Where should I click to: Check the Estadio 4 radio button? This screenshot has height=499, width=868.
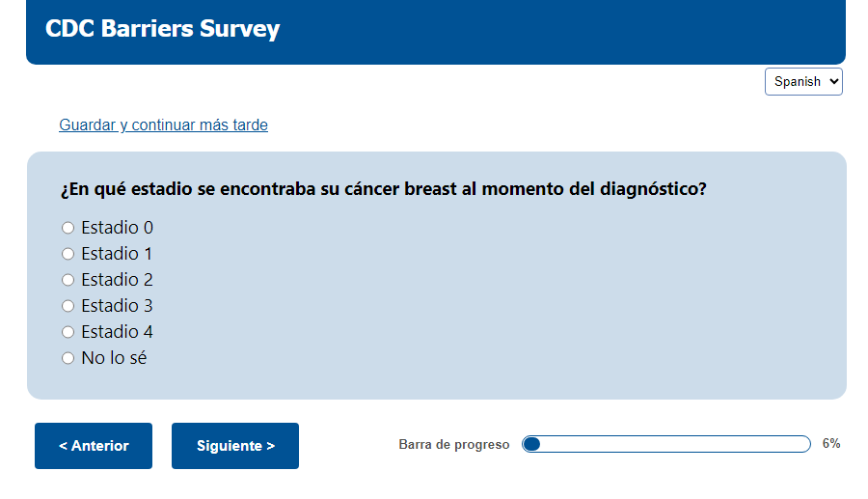click(68, 332)
